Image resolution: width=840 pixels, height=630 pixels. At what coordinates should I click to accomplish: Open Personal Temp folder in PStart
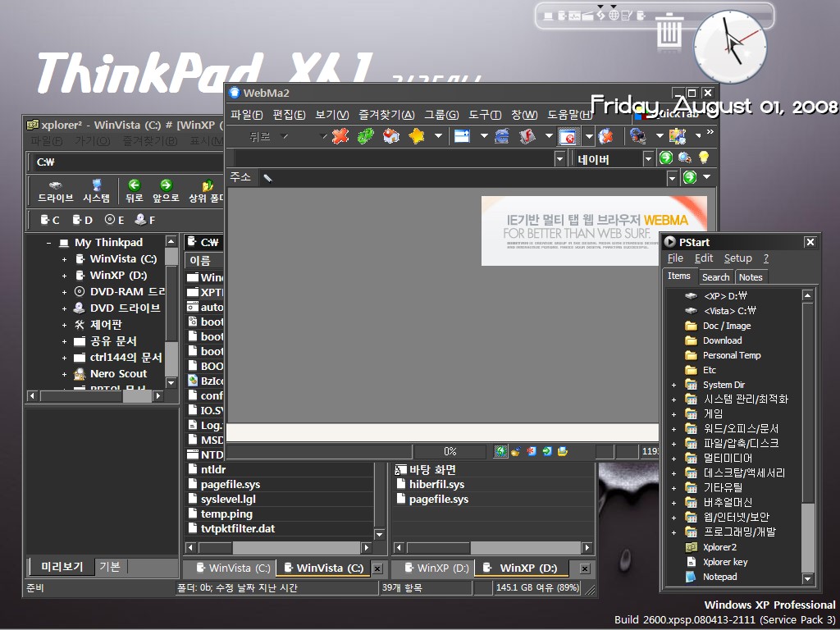pyautogui.click(x=724, y=355)
